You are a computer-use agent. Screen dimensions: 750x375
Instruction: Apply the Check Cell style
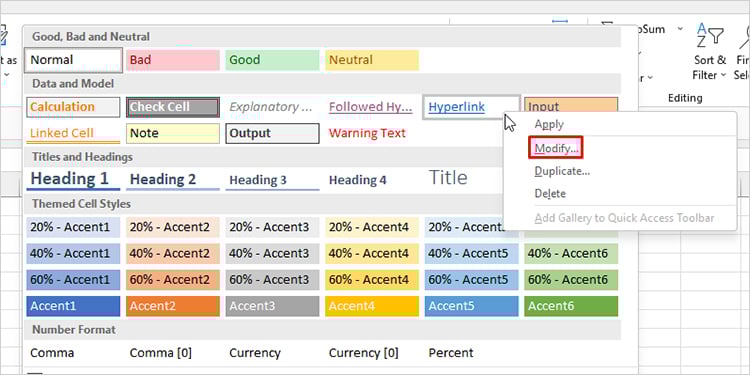click(x=173, y=107)
